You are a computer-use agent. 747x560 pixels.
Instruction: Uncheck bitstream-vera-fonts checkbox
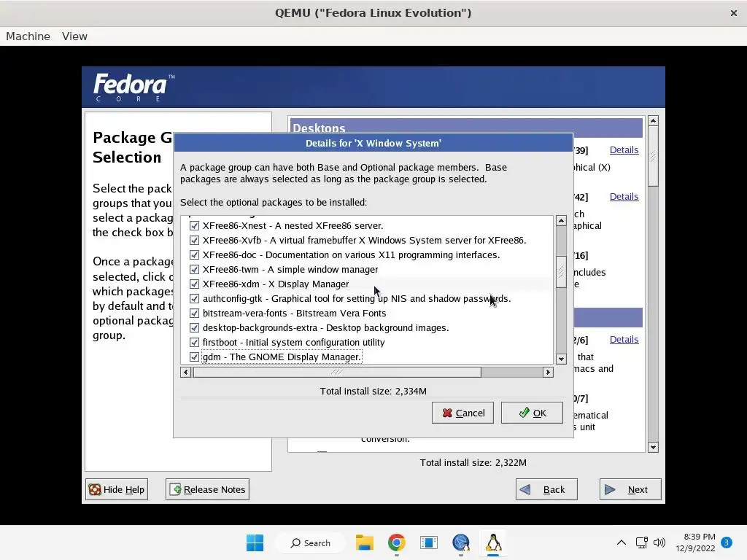tap(194, 314)
